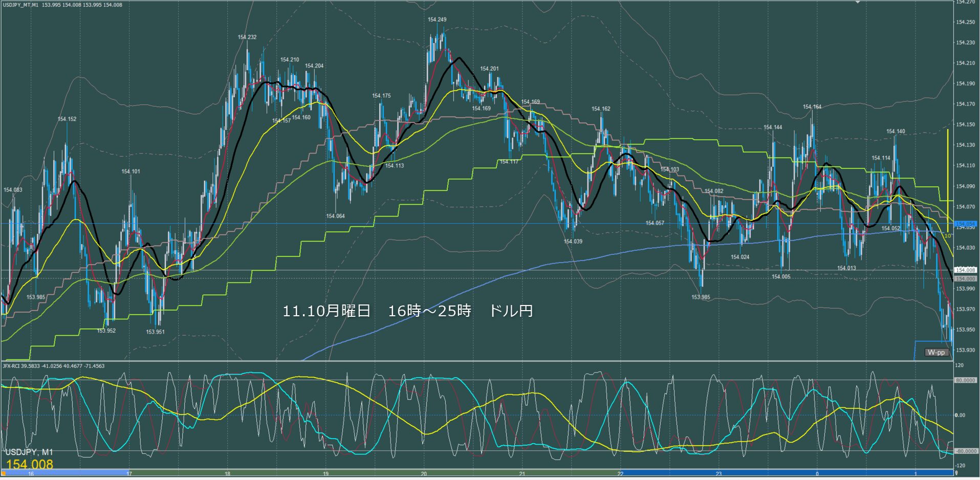Click the W-pp weekly pivot label

coord(936,352)
